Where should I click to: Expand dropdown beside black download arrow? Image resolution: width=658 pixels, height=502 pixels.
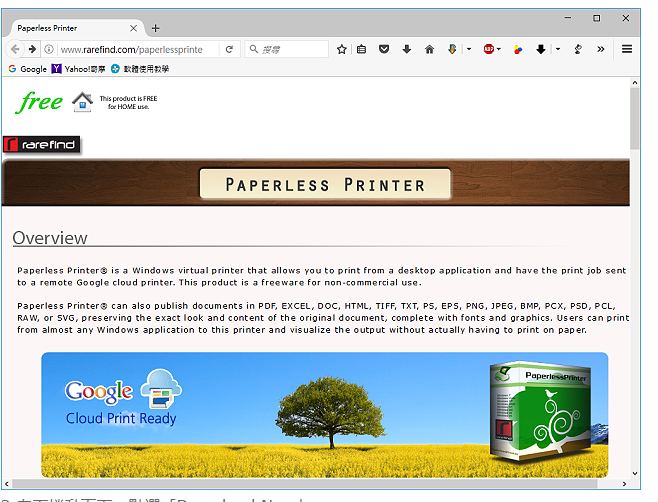(x=558, y=49)
